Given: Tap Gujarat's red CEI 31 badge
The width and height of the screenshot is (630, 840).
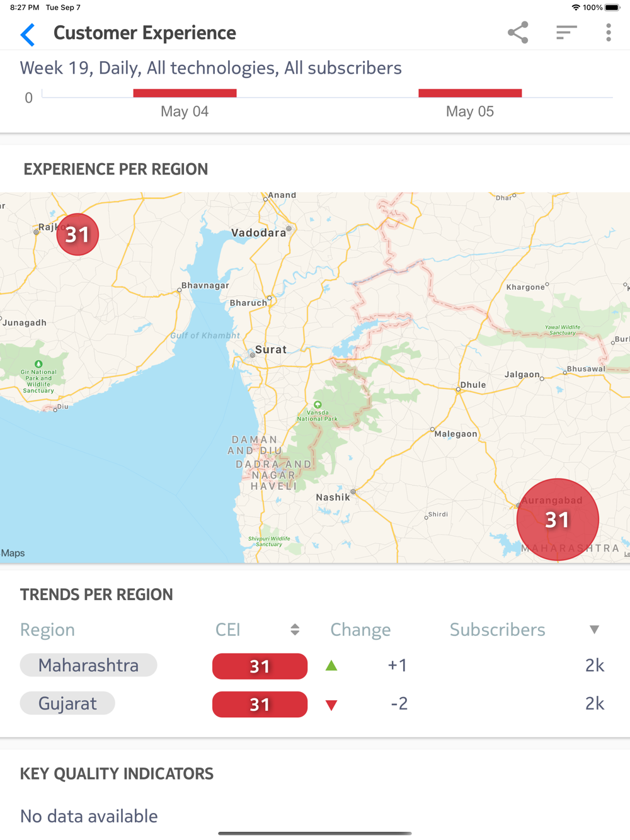Looking at the screenshot, I should point(260,705).
